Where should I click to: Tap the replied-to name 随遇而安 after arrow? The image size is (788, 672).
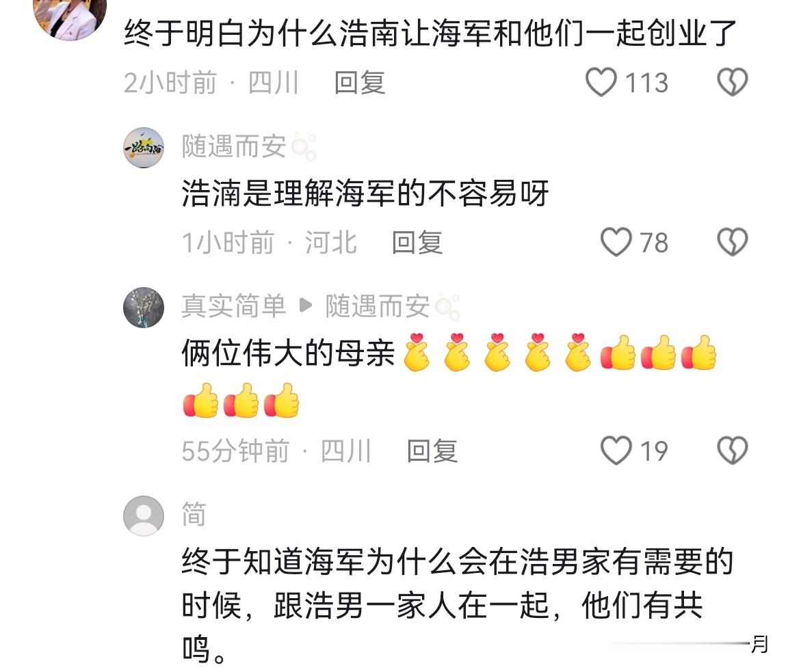[x=378, y=306]
